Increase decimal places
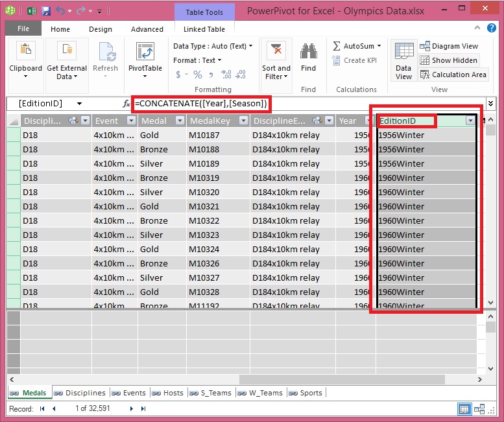The width and height of the screenshot is (504, 422). [226, 75]
